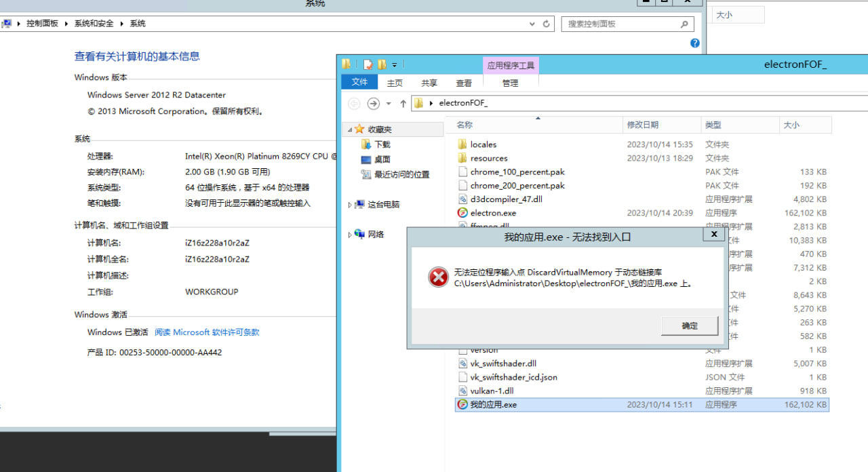Click the New folder icon in Explorer title bar

click(382, 64)
